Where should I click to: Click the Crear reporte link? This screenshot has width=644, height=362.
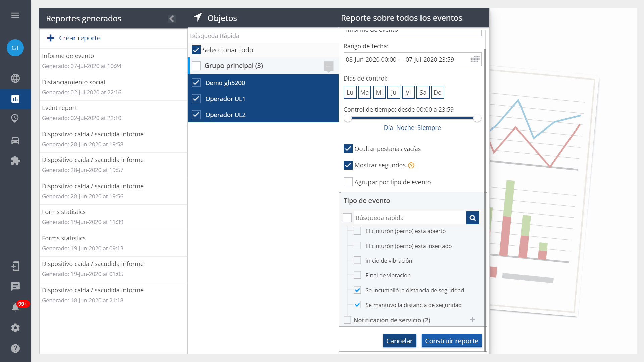pyautogui.click(x=80, y=38)
